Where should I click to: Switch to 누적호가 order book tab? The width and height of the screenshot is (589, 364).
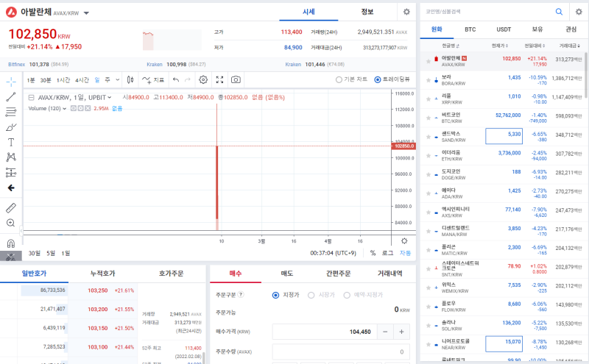point(102,274)
